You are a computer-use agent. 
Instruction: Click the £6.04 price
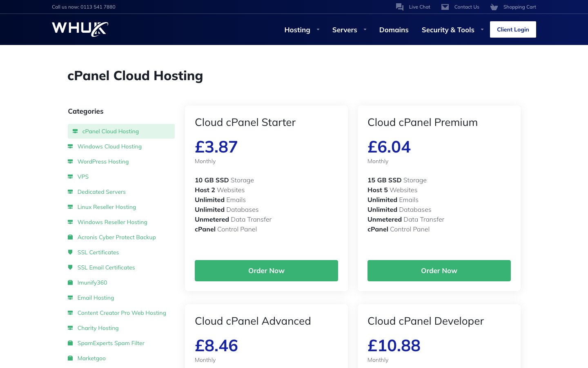(389, 147)
